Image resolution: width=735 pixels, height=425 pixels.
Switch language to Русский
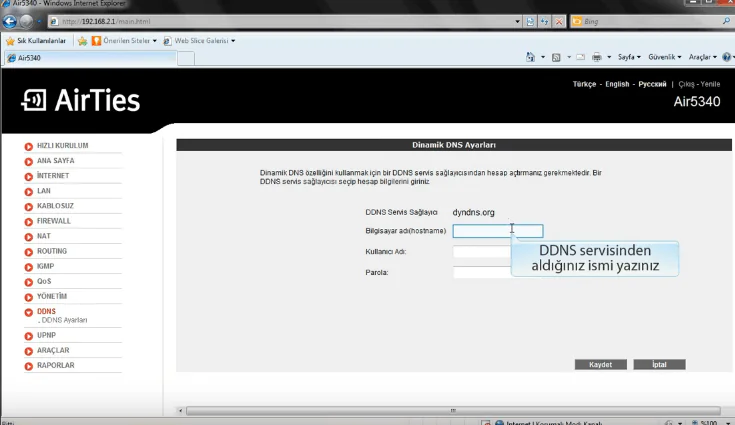point(652,84)
